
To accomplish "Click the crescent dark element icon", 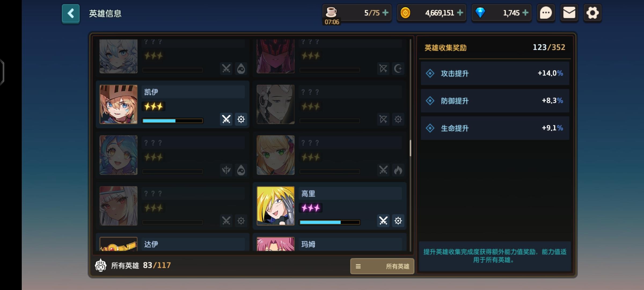I will pos(398,68).
